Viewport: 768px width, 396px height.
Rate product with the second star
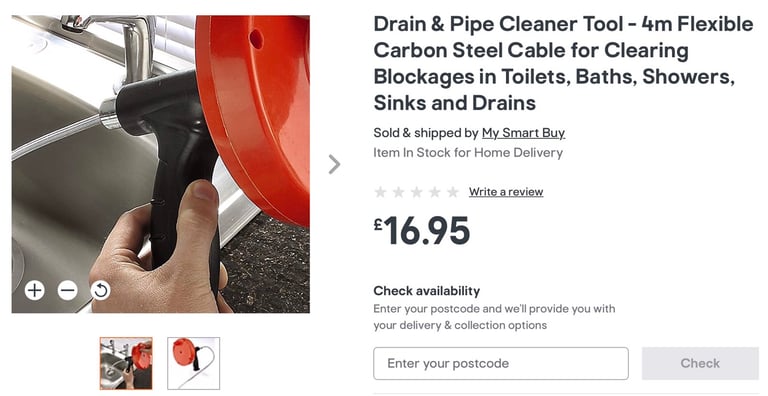click(x=399, y=192)
